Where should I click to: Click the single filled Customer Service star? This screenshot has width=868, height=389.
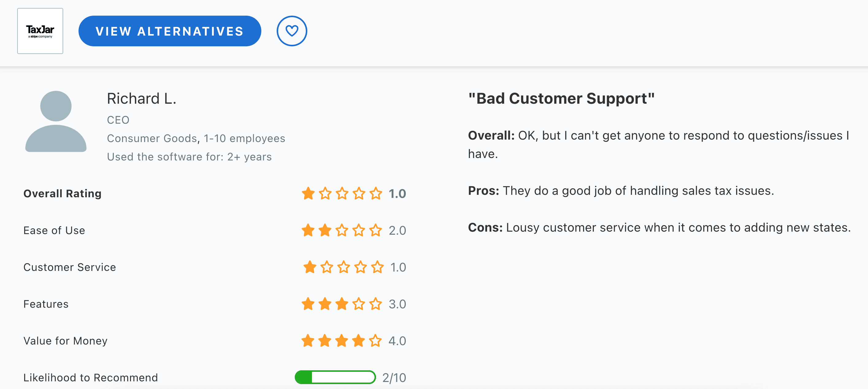(308, 267)
